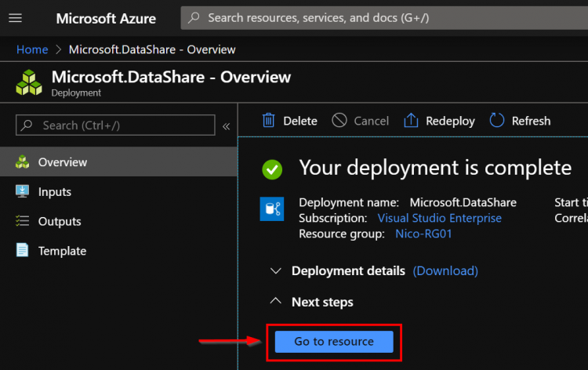
Task: Focus the global resource search box
Action: pyautogui.click(x=384, y=17)
